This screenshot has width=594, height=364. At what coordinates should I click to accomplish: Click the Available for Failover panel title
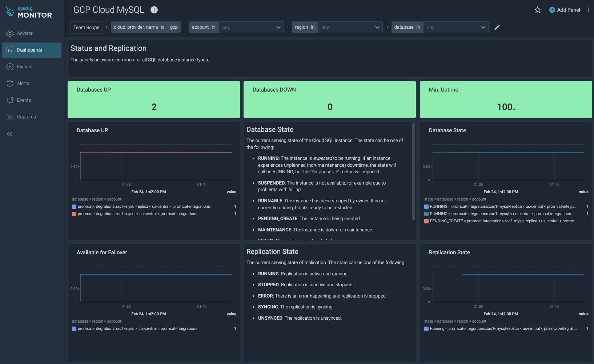tap(102, 252)
